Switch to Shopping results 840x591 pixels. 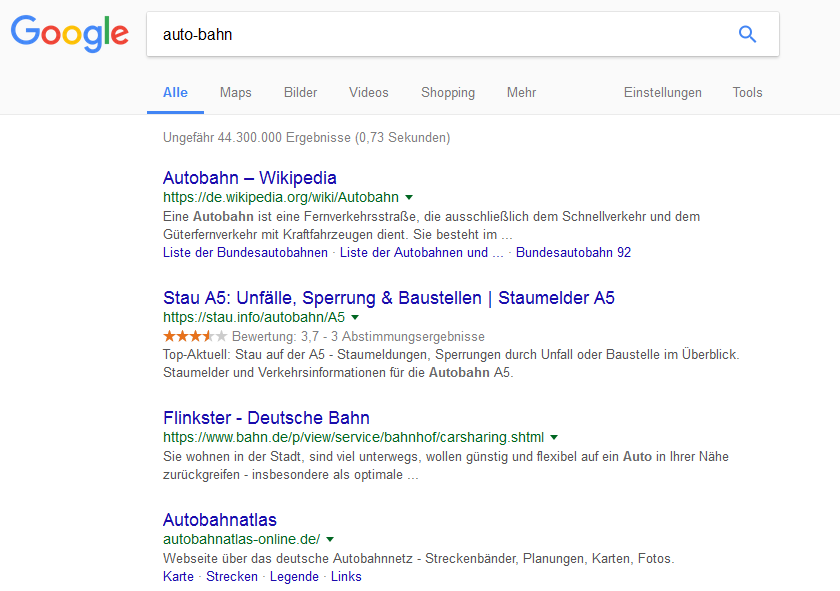(447, 92)
